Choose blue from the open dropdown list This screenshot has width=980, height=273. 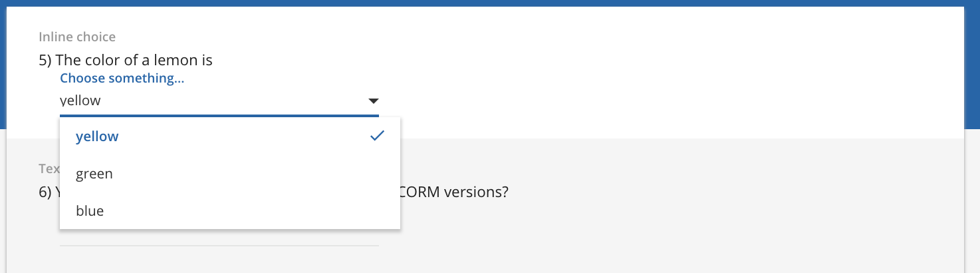point(230,211)
